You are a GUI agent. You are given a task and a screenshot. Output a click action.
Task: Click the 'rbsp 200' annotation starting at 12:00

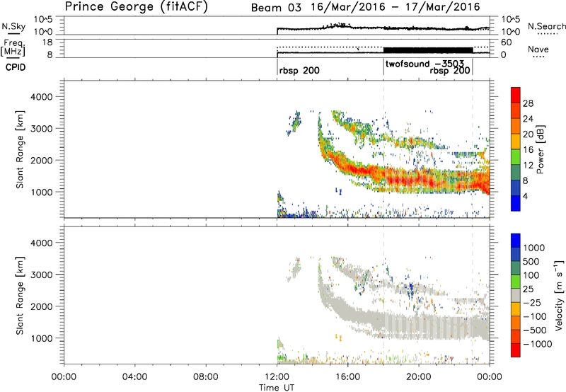tap(299, 70)
